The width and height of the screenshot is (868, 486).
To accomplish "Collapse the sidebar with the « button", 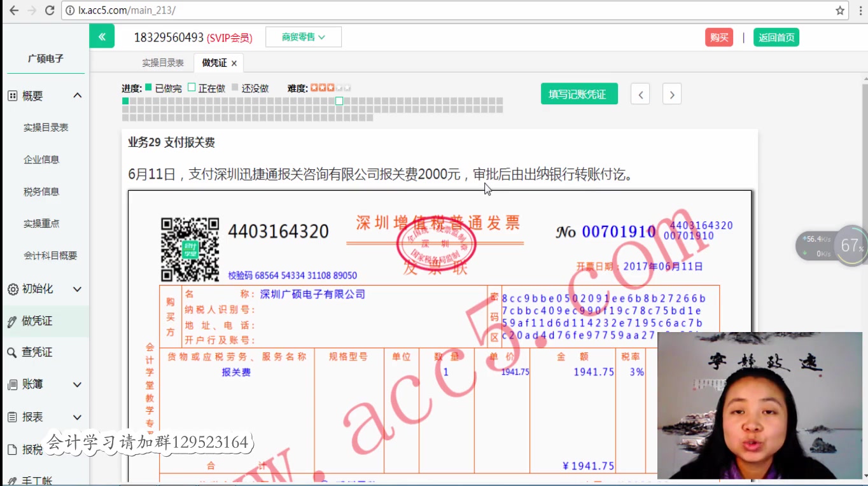I will pyautogui.click(x=102, y=36).
